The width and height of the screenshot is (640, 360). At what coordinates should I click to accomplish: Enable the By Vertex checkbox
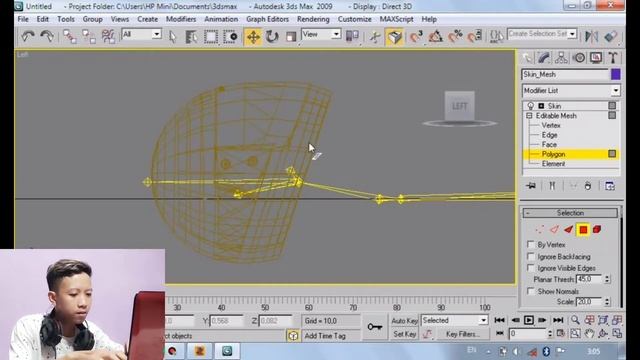(x=530, y=244)
